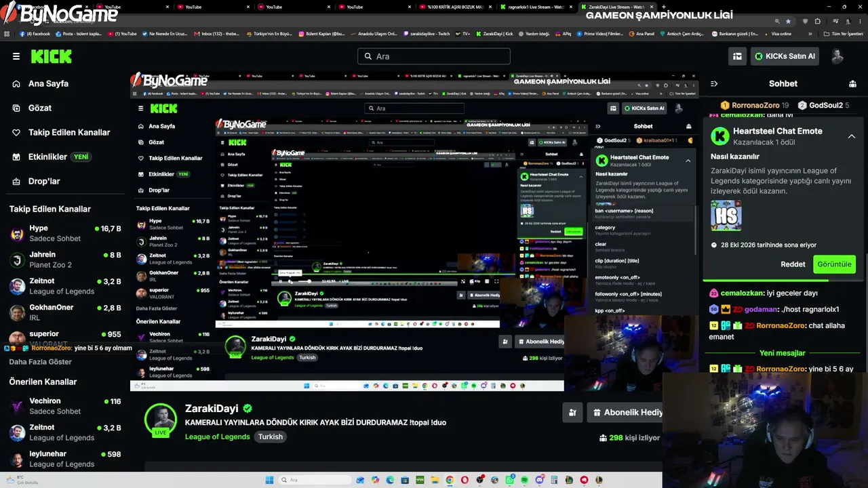This screenshot has width=868, height=488.
Task: Click the main page's Abonelik Hediy button
Action: pos(625,412)
